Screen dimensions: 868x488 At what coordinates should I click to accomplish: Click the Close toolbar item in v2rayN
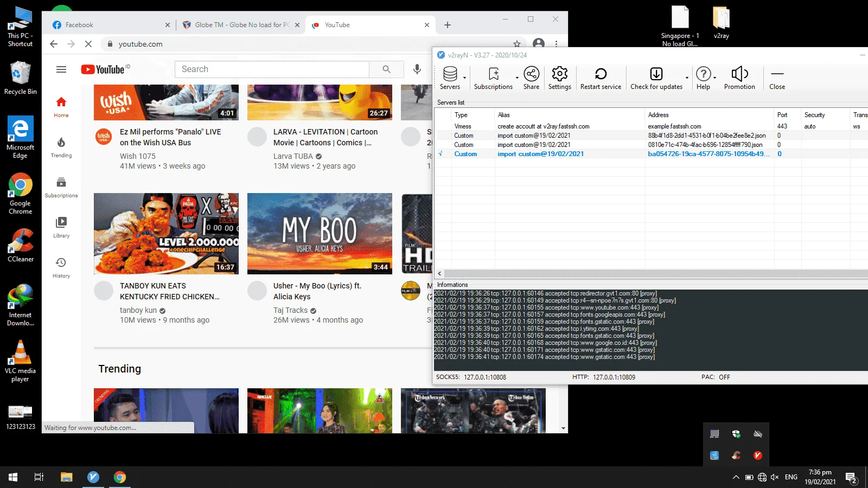[x=777, y=78]
